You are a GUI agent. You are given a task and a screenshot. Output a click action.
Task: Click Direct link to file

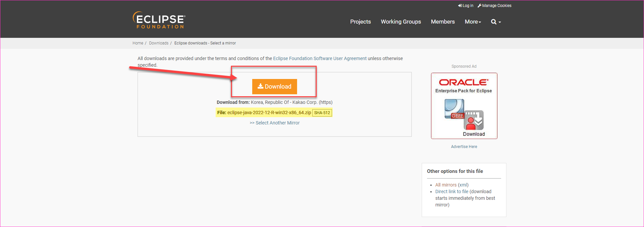(452, 191)
